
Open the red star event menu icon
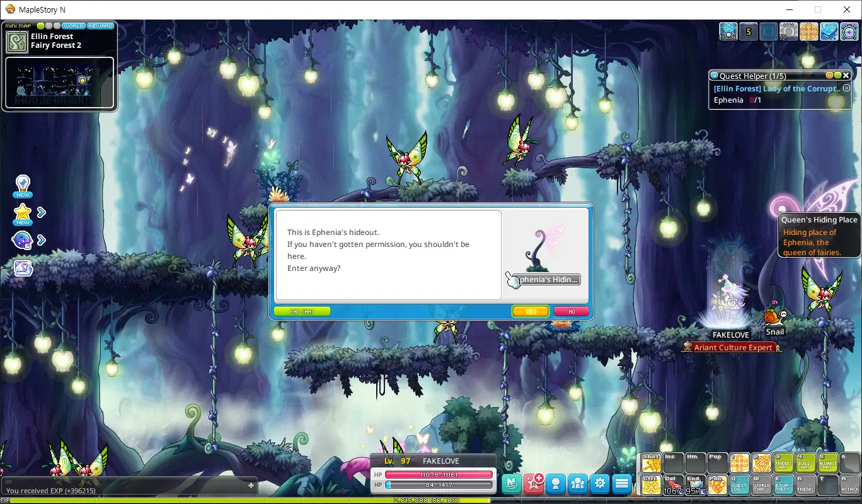coord(534,483)
